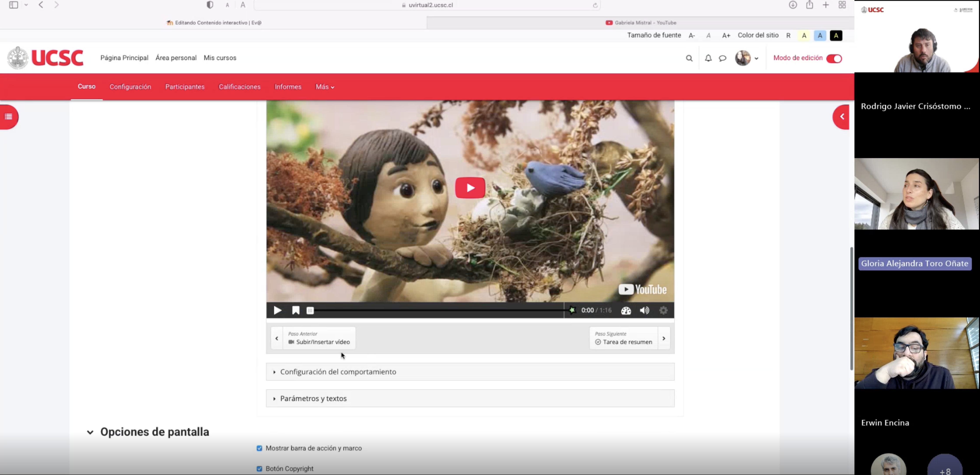
Task: Toggle Botón Copyright checkbox
Action: [x=259, y=469]
